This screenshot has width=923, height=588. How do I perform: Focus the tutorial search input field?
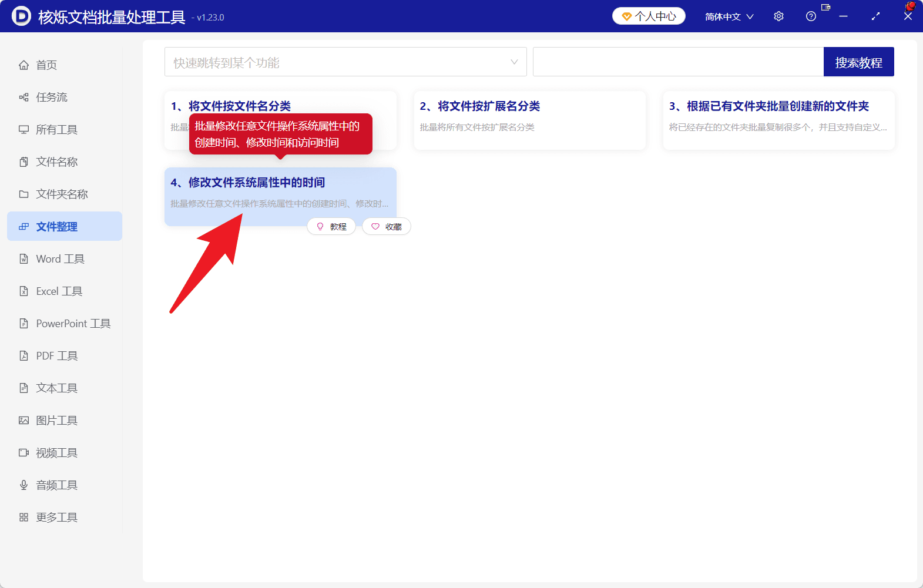[678, 62]
